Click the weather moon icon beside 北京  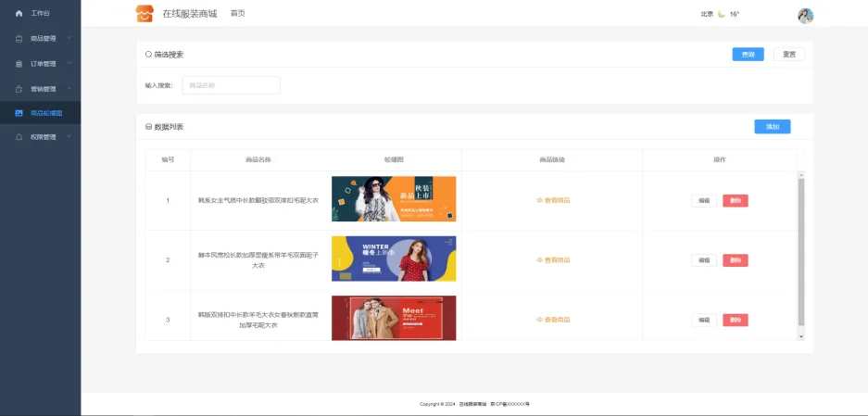(x=722, y=14)
